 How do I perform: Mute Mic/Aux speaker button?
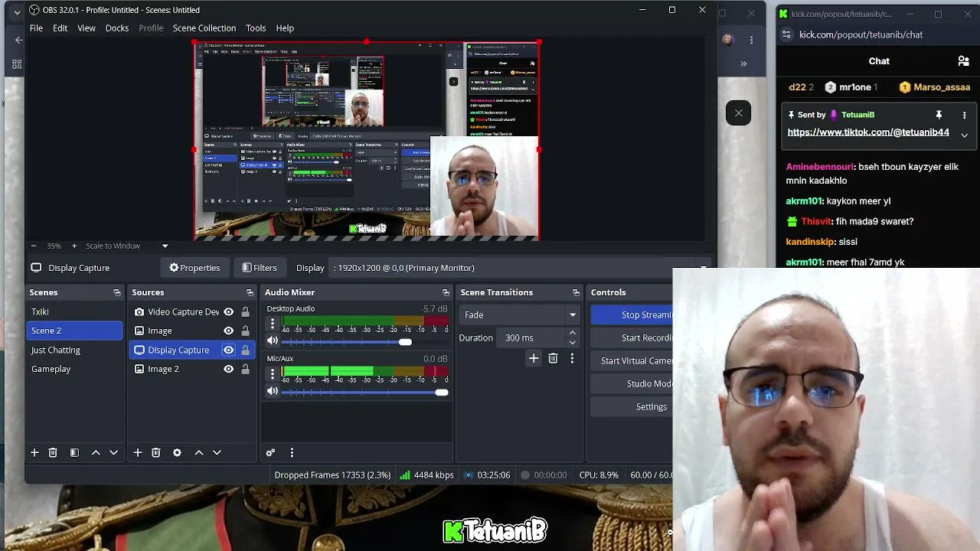(x=272, y=391)
